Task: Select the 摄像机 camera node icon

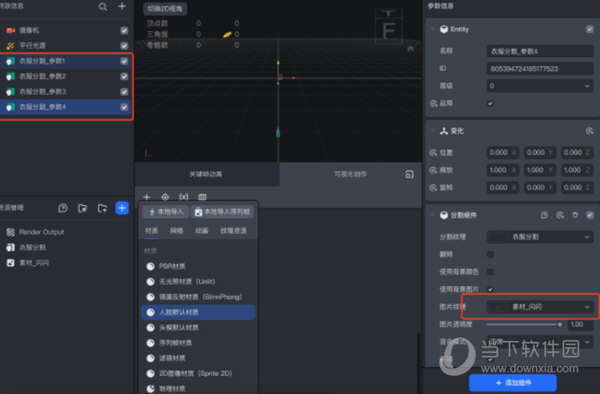Action: 11,30
